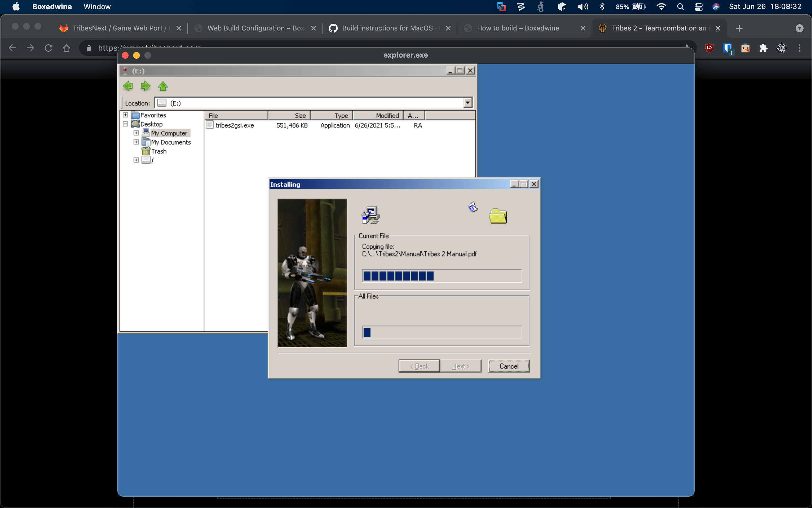812x508 pixels.
Task: Open Spotlight search
Action: [680, 7]
